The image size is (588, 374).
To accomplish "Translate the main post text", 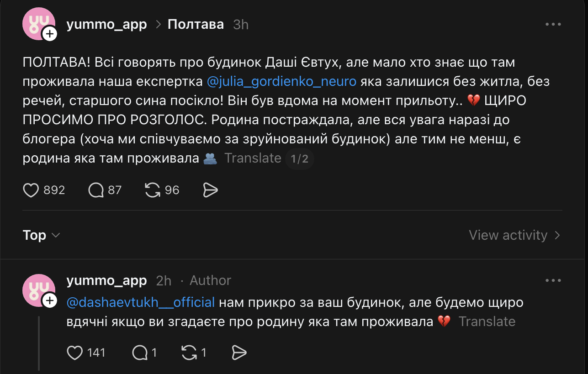I will [x=253, y=158].
